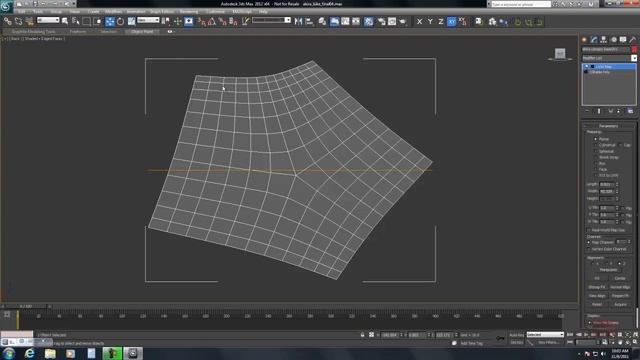The height and width of the screenshot is (360, 640).
Task: Enable the Cap checkbox beside Cylindrical
Action: pyautogui.click(x=620, y=145)
